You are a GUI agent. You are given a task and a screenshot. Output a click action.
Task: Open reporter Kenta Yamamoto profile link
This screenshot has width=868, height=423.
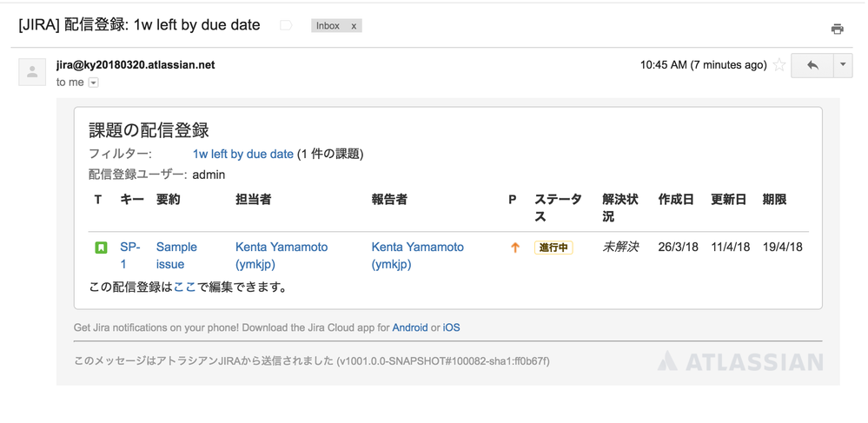coord(417,255)
